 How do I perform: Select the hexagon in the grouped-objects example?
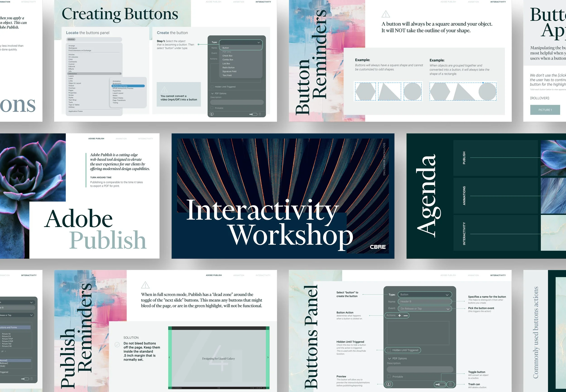point(440,92)
